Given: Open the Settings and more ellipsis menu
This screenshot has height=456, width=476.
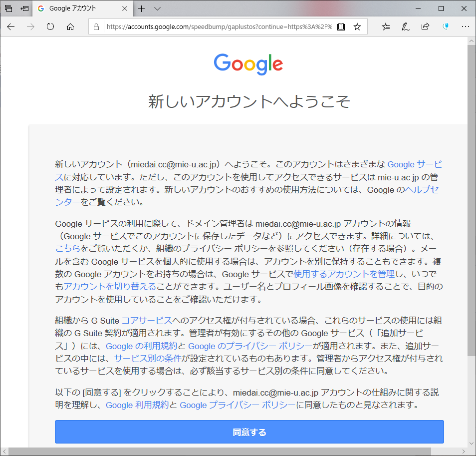Looking at the screenshot, I should pyautogui.click(x=465, y=27).
